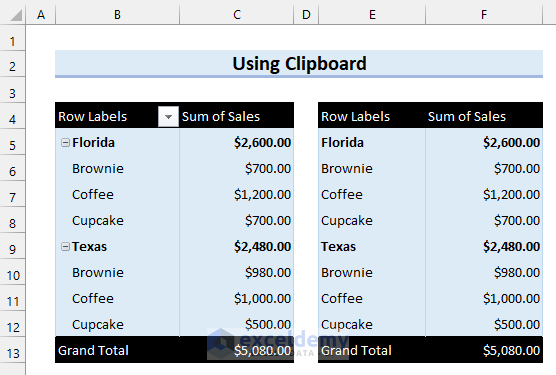Select 'Texas' cell in column B
This screenshot has width=556, height=375.
[x=117, y=246]
